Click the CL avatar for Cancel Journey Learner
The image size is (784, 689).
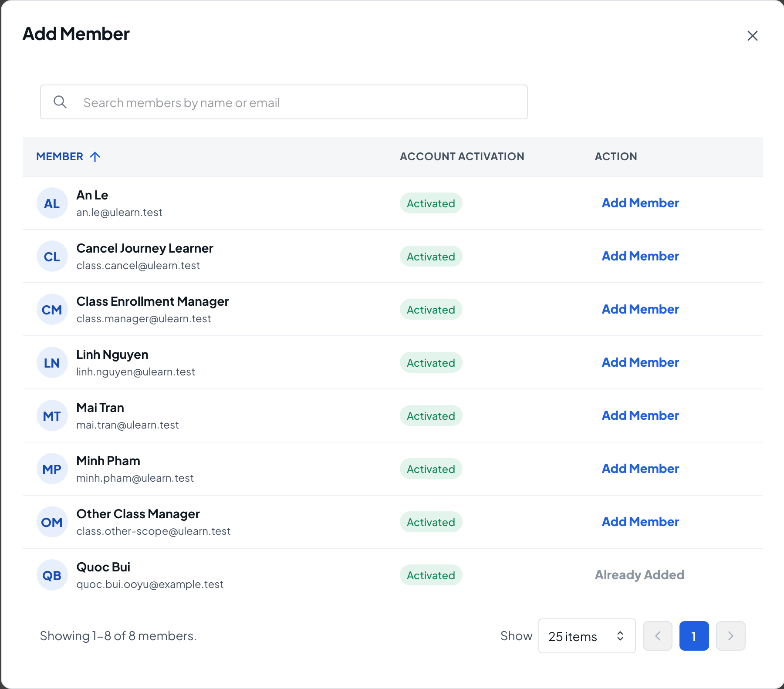tap(52, 256)
